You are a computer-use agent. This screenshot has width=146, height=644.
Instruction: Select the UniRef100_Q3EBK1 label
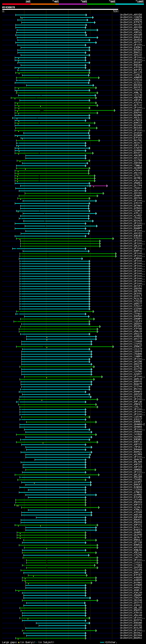click(131, 48)
